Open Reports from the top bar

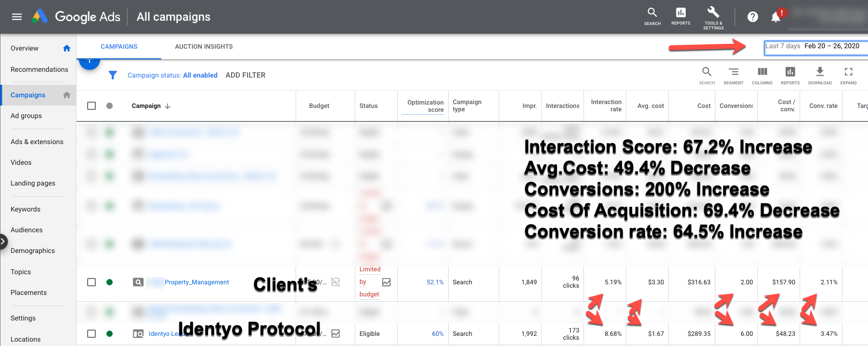point(681,16)
